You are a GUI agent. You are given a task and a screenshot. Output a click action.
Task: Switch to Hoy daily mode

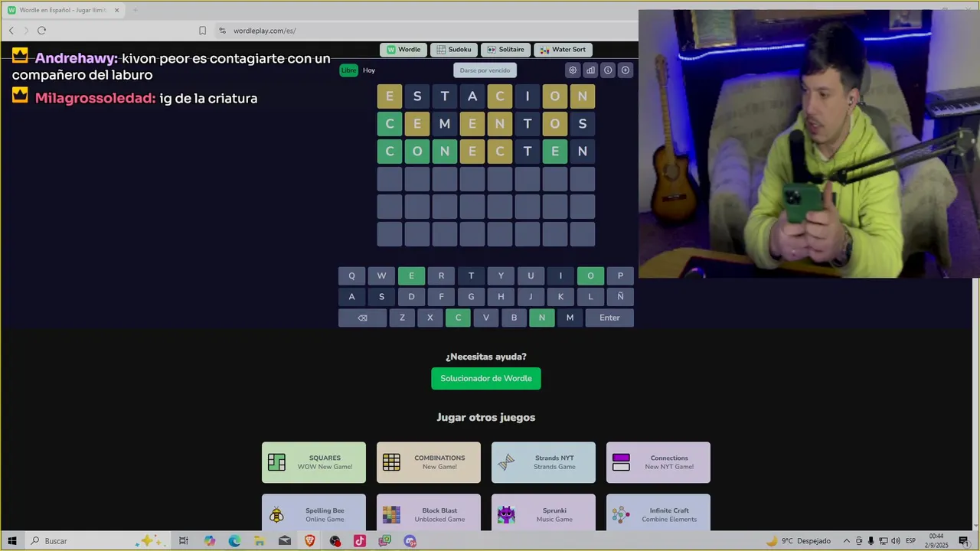[369, 70]
